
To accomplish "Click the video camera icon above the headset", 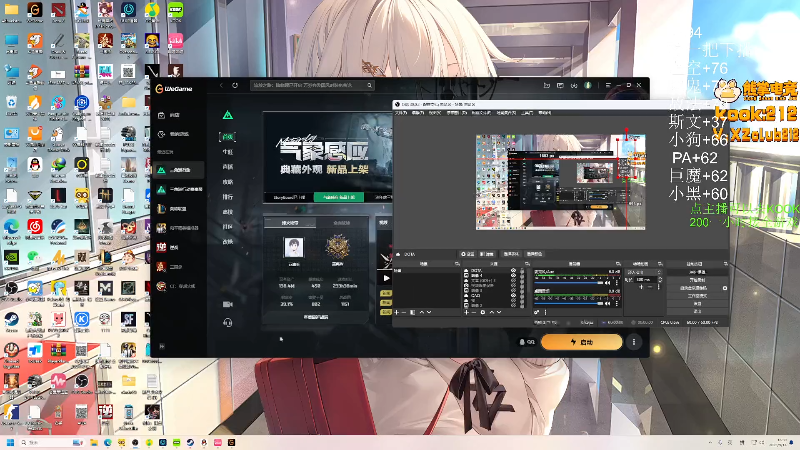I will coord(228,304).
